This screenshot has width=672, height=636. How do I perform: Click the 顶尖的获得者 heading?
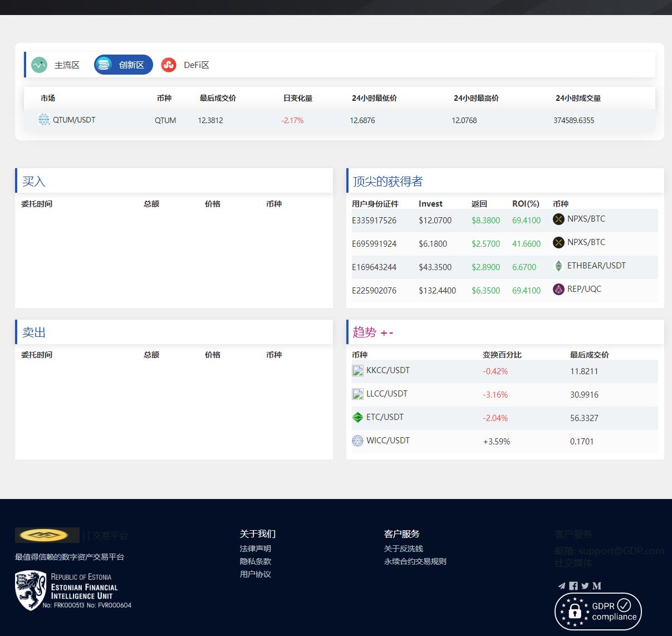click(x=388, y=182)
